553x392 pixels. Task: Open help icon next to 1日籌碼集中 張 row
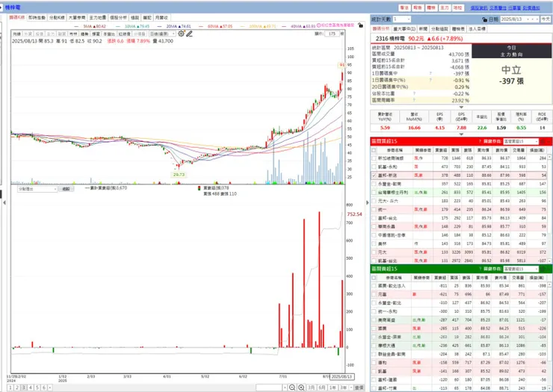coord(430,73)
